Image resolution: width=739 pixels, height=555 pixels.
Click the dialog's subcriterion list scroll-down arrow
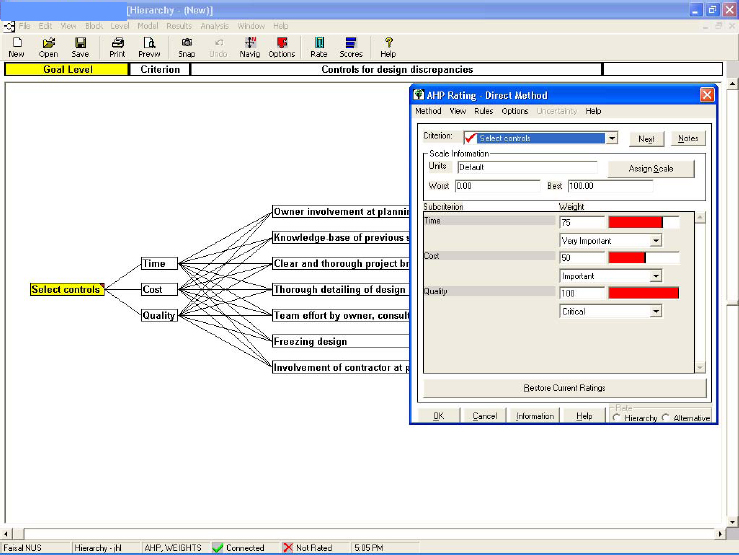coord(700,367)
